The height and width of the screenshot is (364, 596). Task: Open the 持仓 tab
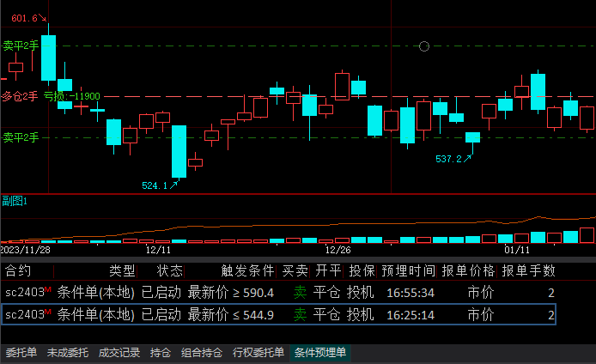tap(161, 353)
